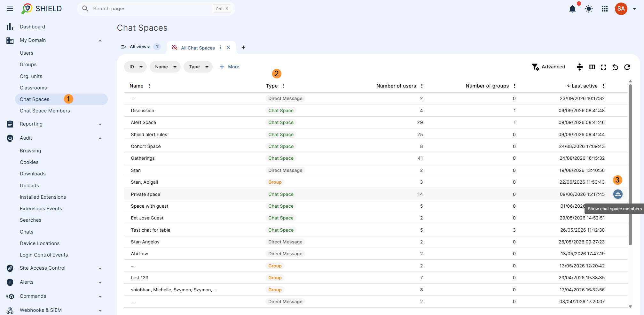This screenshot has width=644, height=315.
Task: Expand the Commands section
Action: pos(100,296)
